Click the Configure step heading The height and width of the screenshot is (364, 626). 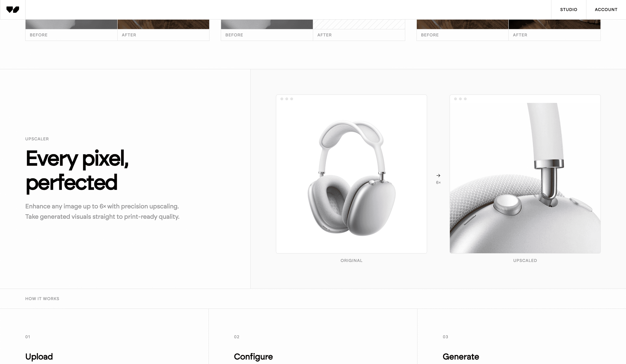tap(253, 356)
